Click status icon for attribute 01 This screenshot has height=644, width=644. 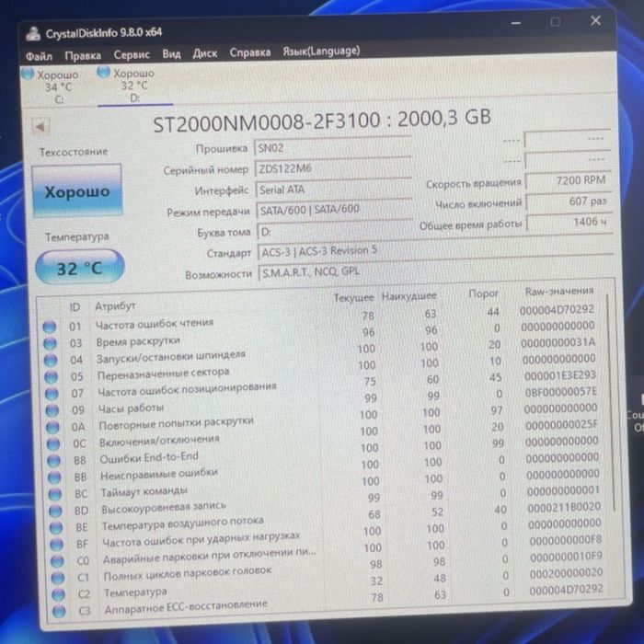(50, 327)
